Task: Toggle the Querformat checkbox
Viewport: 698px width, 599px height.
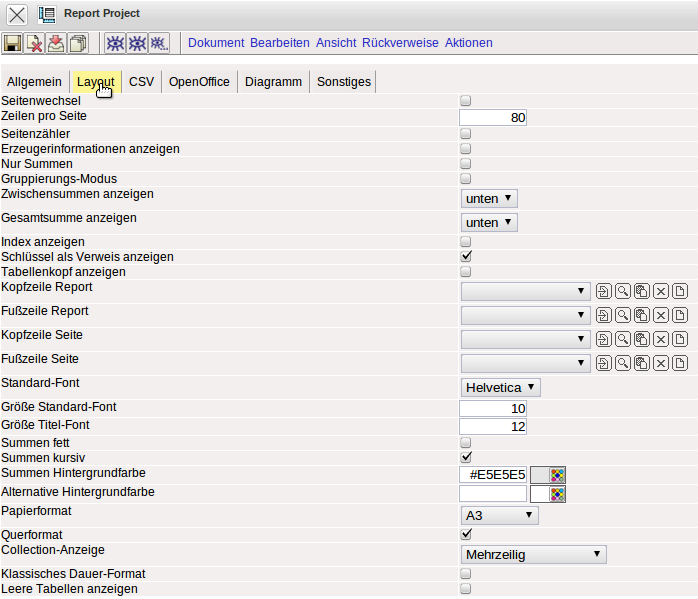Action: pos(465,534)
